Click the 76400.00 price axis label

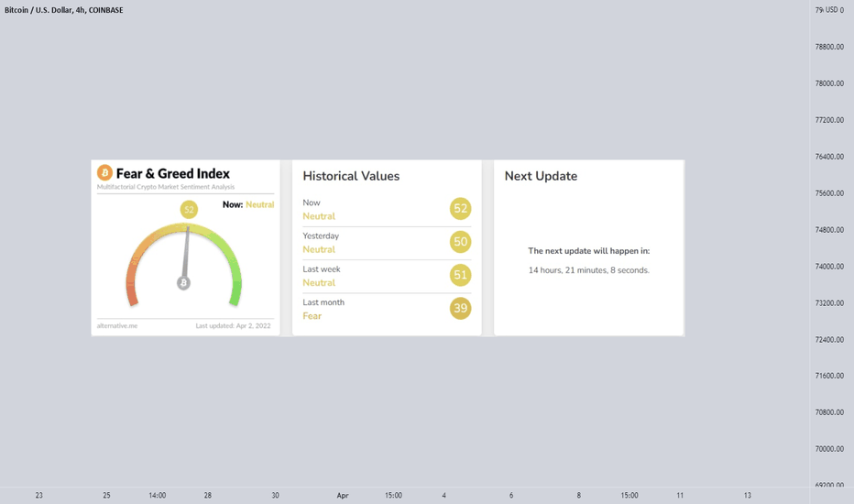[x=829, y=157]
